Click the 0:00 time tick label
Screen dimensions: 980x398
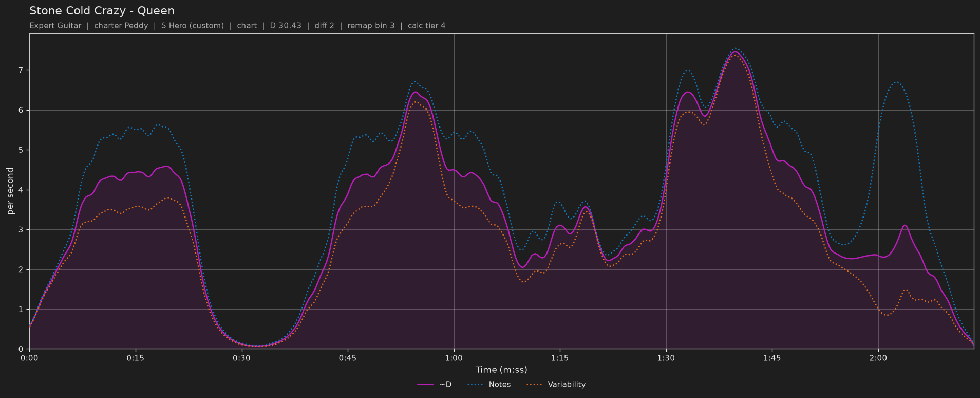29,358
